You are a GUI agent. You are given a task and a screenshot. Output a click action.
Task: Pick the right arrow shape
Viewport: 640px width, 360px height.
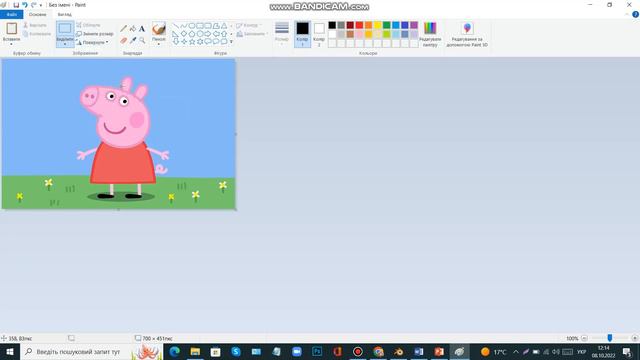208,34
